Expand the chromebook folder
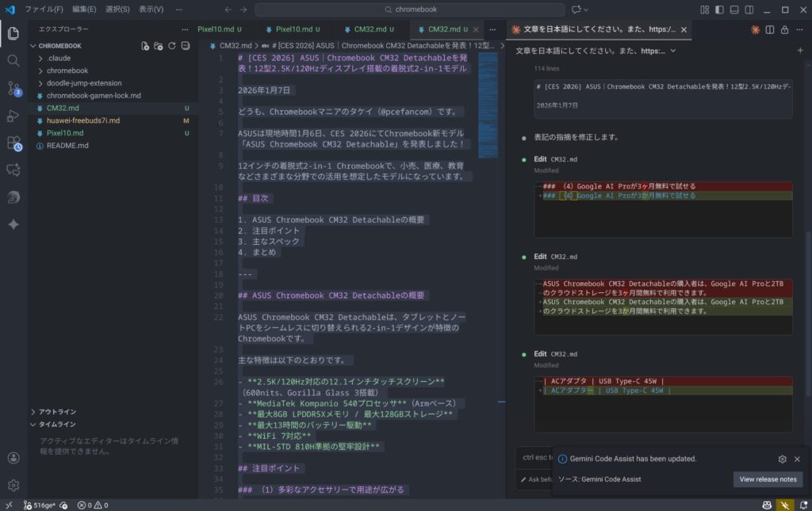The height and width of the screenshot is (511, 812). click(67, 71)
